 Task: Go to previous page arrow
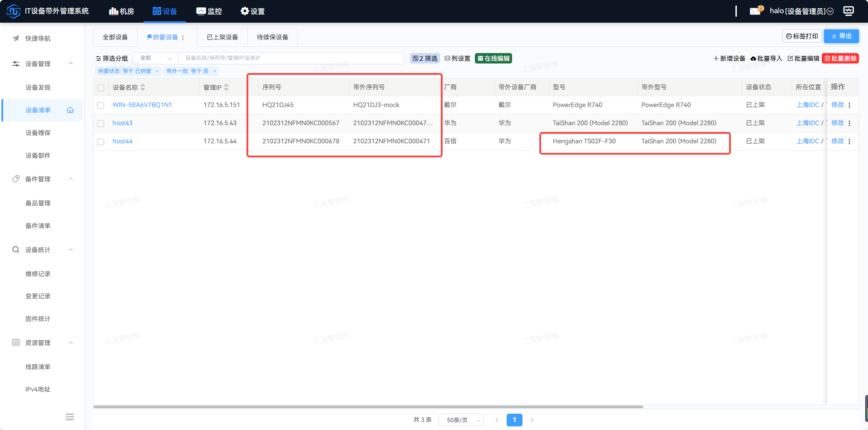(497, 420)
